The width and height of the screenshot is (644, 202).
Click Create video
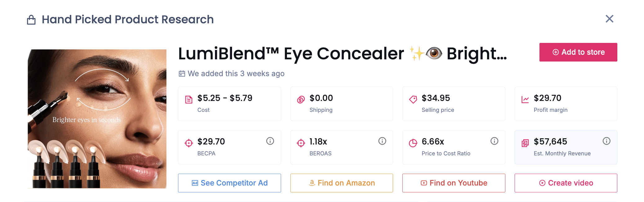[566, 183]
